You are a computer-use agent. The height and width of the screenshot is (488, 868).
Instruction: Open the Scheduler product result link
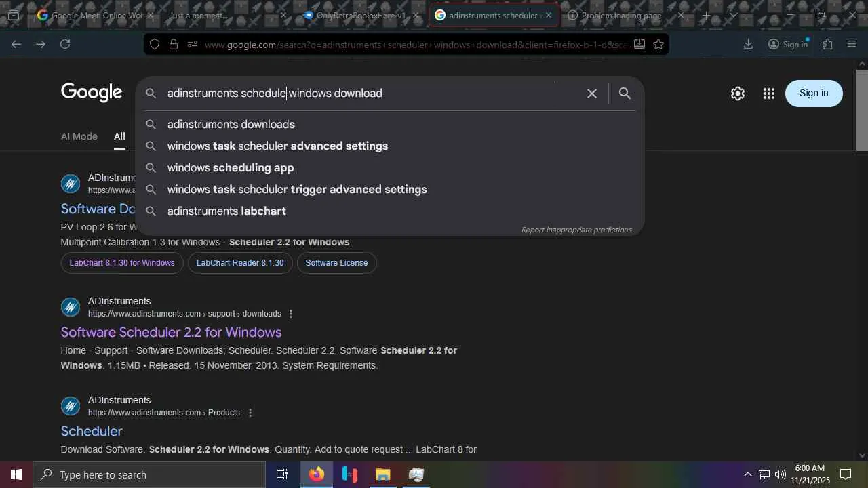click(x=92, y=431)
